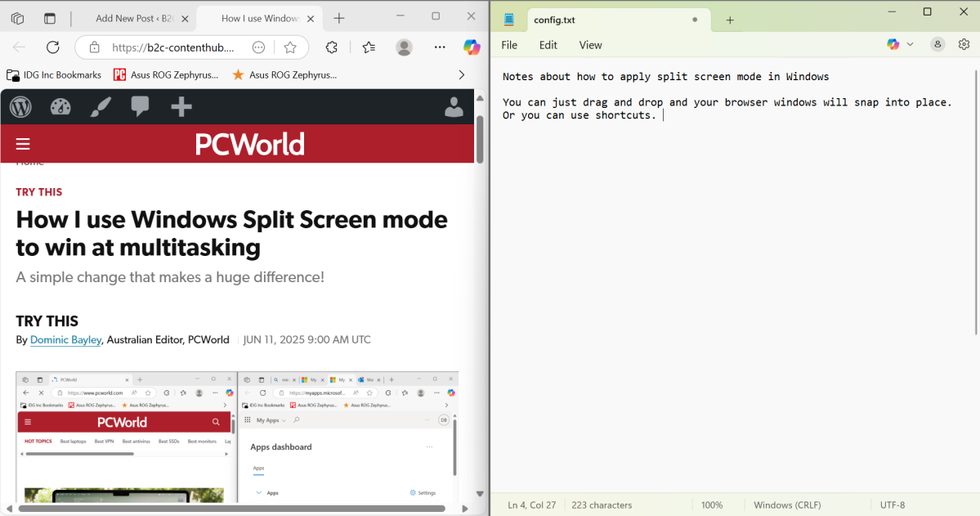
Task: Click 223 characters status entry
Action: (602, 505)
